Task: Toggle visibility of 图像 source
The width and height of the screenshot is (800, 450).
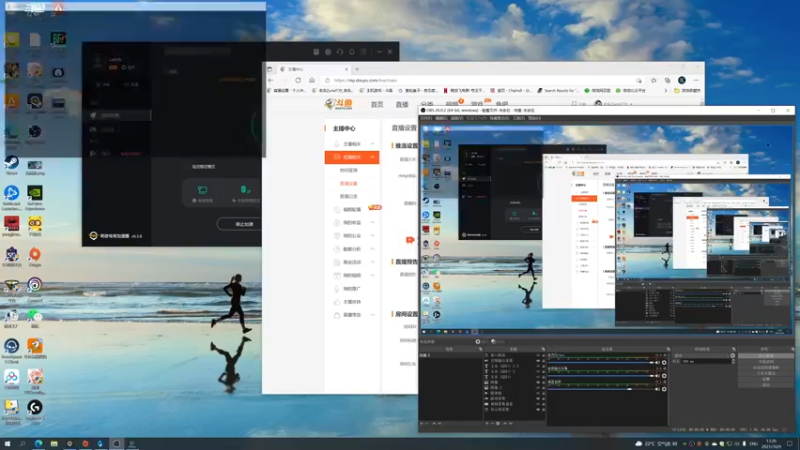Action: [538, 382]
